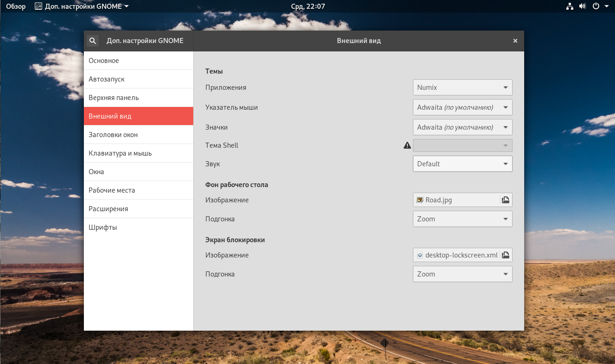Image resolution: width=615 pixels, height=364 pixels.
Task: Click the Значки label
Action: (x=216, y=127)
